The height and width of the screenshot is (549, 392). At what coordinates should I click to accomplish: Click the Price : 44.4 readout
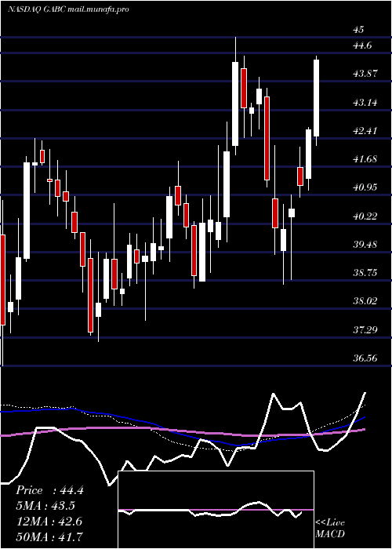coord(49,490)
